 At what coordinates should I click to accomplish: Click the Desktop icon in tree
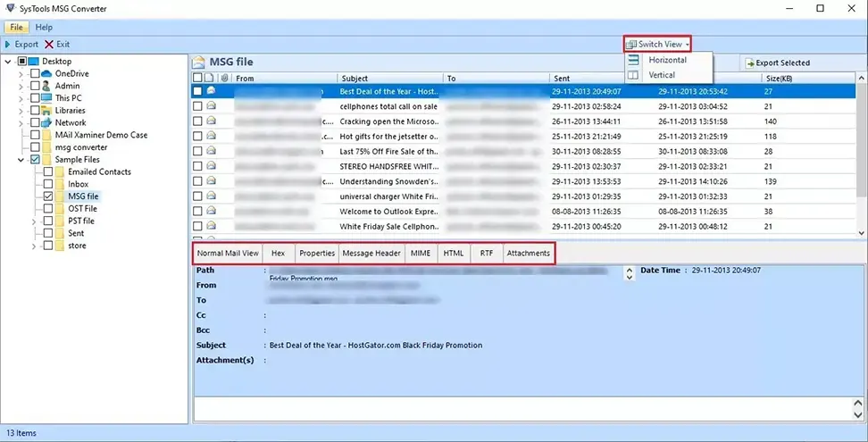click(x=34, y=62)
